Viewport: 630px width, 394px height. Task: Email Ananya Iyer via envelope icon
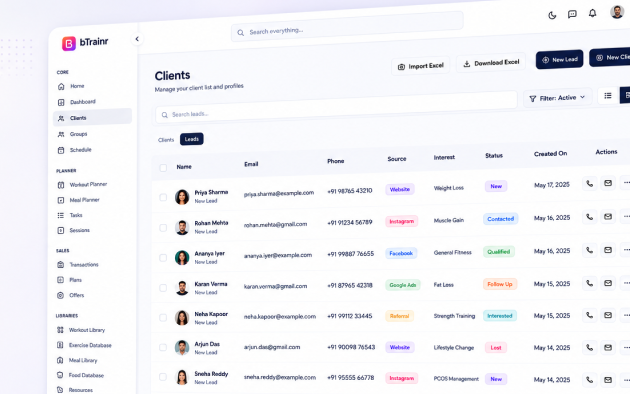point(608,250)
